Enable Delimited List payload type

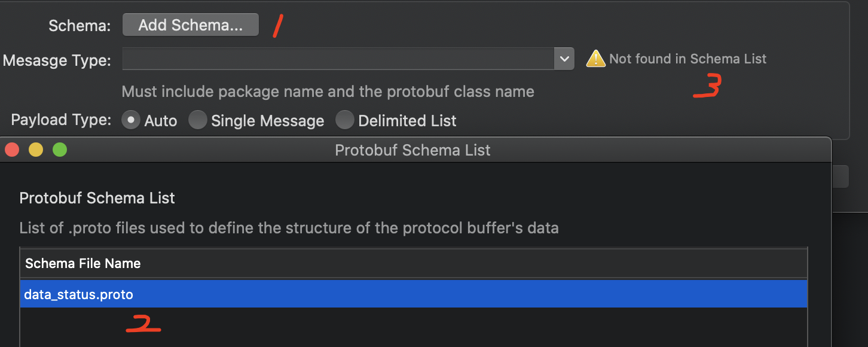point(345,120)
